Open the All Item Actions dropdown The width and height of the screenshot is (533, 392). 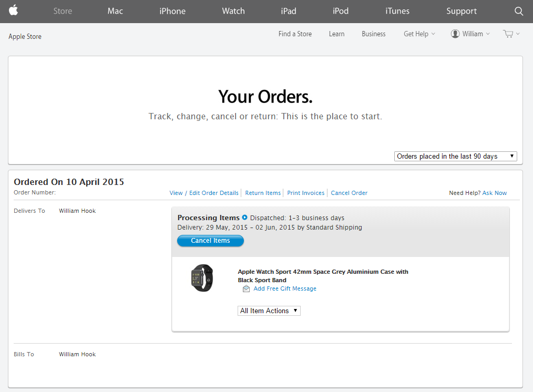click(269, 311)
